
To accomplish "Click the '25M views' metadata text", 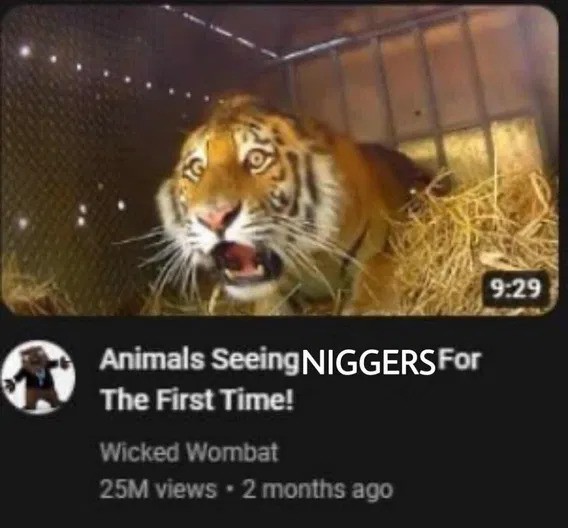I will [158, 489].
